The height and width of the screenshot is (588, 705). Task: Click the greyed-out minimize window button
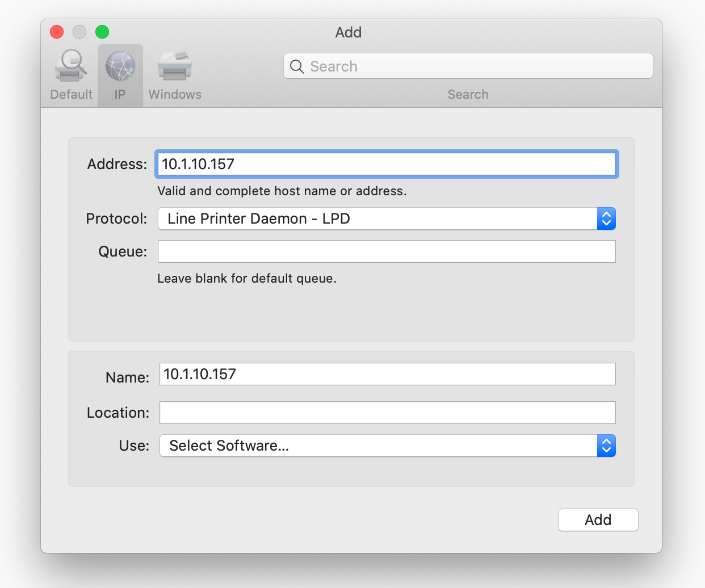click(x=79, y=32)
